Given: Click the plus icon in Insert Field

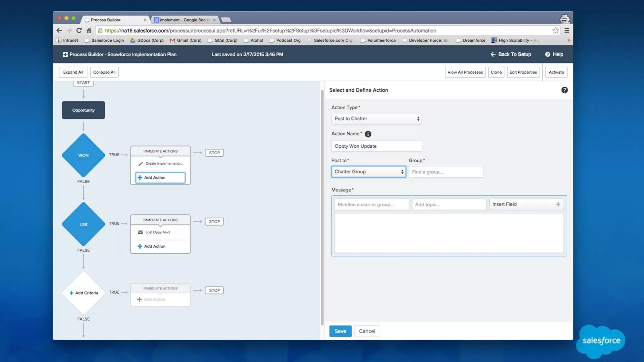Looking at the screenshot, I should click(x=558, y=204).
